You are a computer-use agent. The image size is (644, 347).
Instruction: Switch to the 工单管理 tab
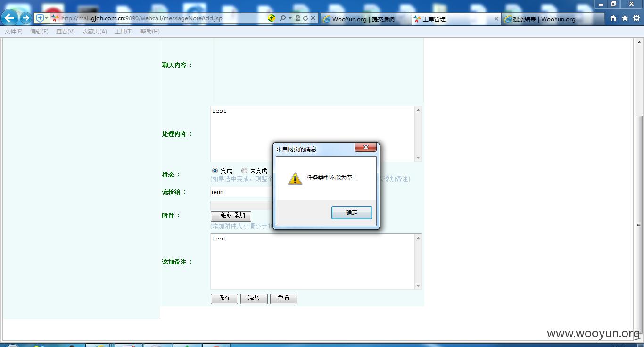tap(455, 19)
